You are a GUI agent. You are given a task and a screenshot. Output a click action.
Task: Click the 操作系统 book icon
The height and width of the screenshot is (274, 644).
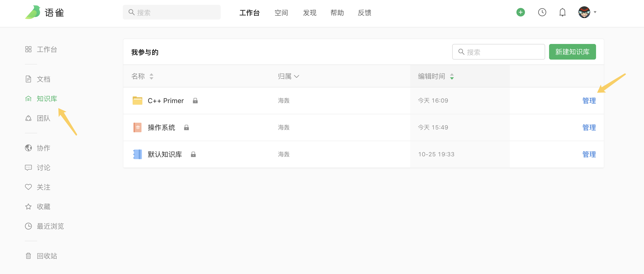[137, 127]
